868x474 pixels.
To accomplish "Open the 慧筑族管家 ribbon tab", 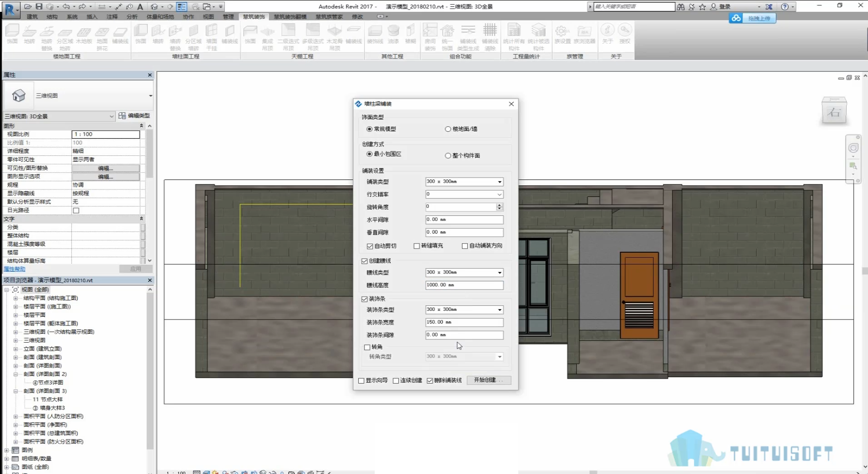I will [x=329, y=17].
